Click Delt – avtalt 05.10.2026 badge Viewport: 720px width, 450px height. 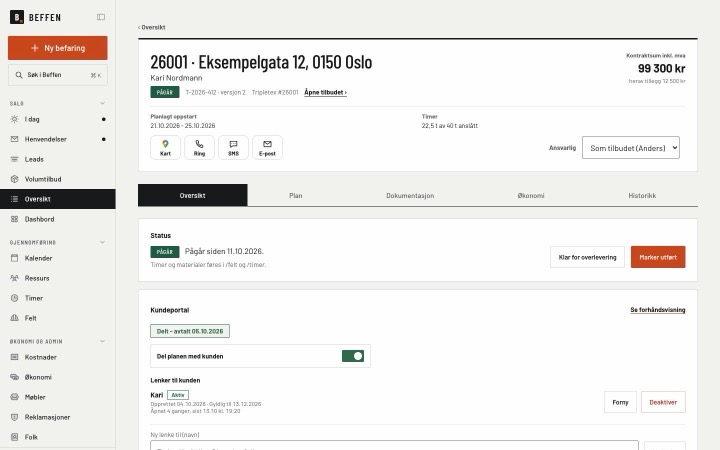(x=190, y=331)
